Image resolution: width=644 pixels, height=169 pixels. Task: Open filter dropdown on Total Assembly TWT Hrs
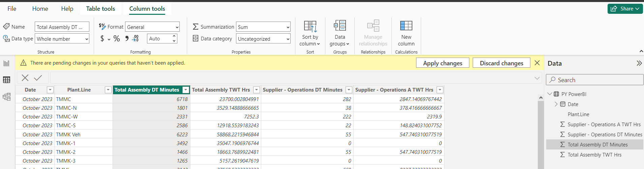pos(257,90)
